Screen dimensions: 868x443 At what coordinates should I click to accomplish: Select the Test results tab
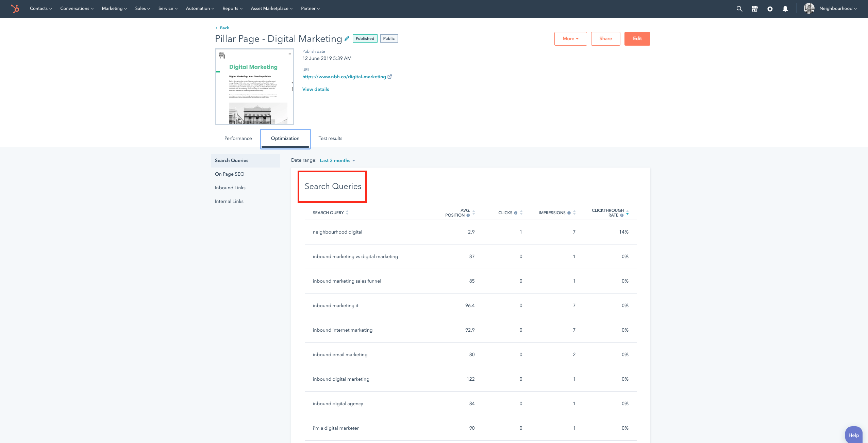pos(330,139)
